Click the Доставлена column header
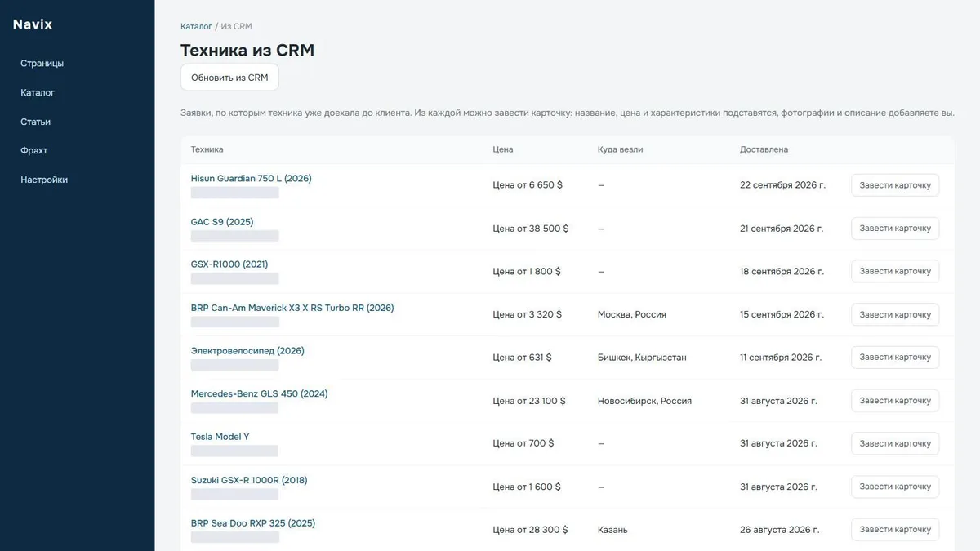Viewport: 980px width, 551px height. point(764,149)
